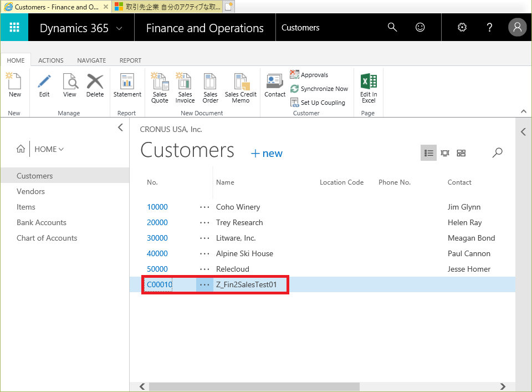This screenshot has width=532, height=392.
Task: Switch to the ACTIONS ribbon tab
Action: (x=50, y=60)
